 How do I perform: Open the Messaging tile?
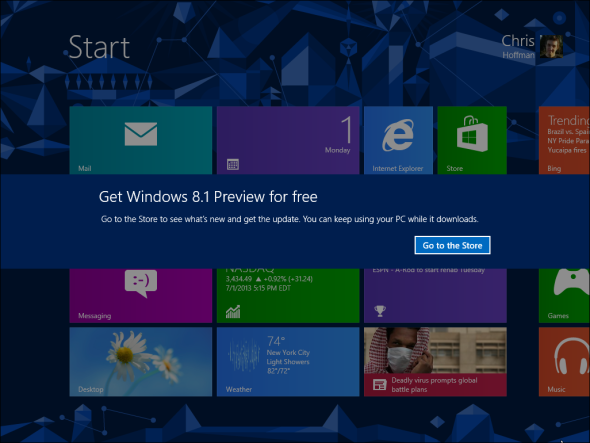(141, 295)
